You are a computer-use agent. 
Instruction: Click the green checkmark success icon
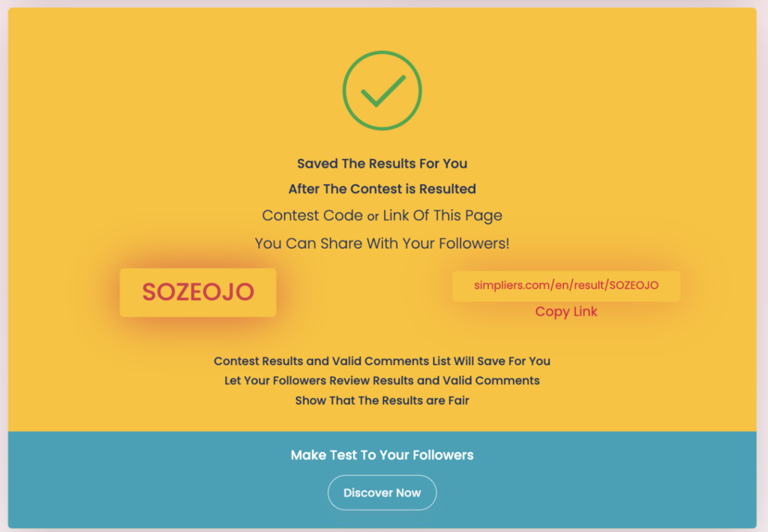[x=382, y=91]
